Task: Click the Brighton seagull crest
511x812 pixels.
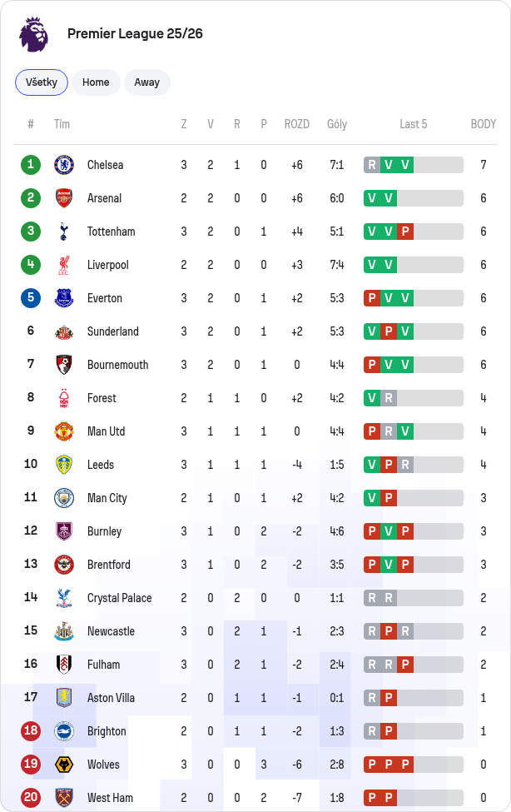Action: (x=64, y=731)
